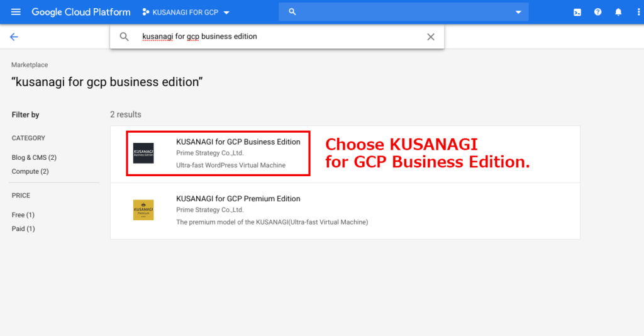Filter by Blog & CMS (2) category
Image resolution: width=644 pixels, height=336 pixels.
(x=34, y=157)
